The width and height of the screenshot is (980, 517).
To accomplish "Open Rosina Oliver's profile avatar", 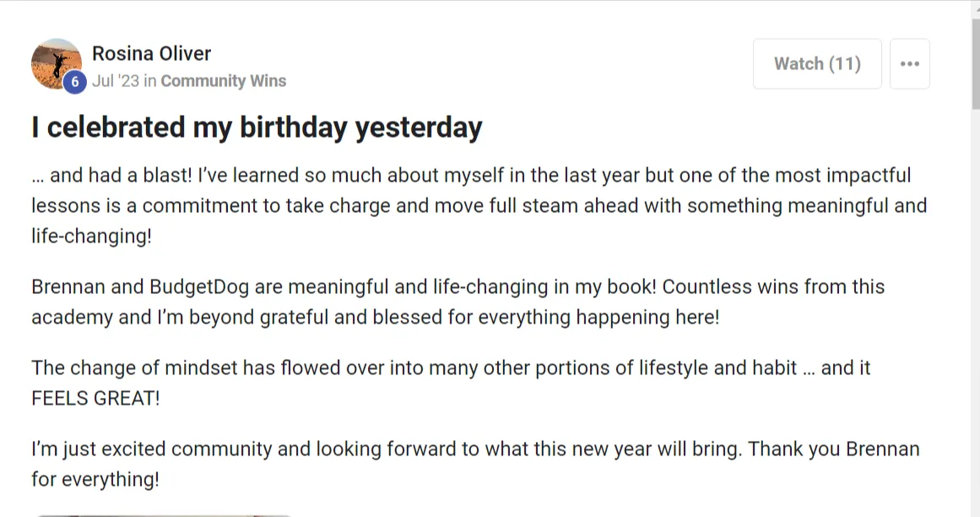I will click(57, 63).
